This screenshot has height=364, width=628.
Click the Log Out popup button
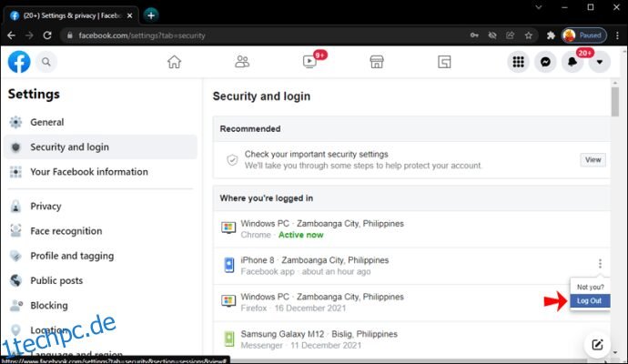590,300
